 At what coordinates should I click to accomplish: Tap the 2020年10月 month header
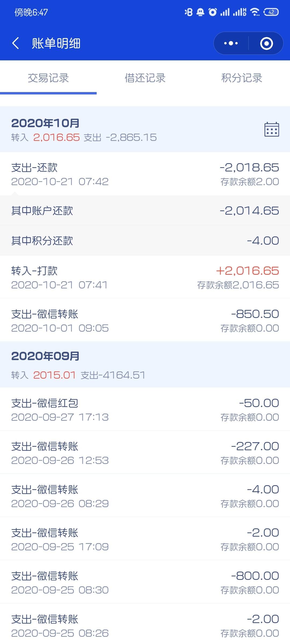point(145,129)
